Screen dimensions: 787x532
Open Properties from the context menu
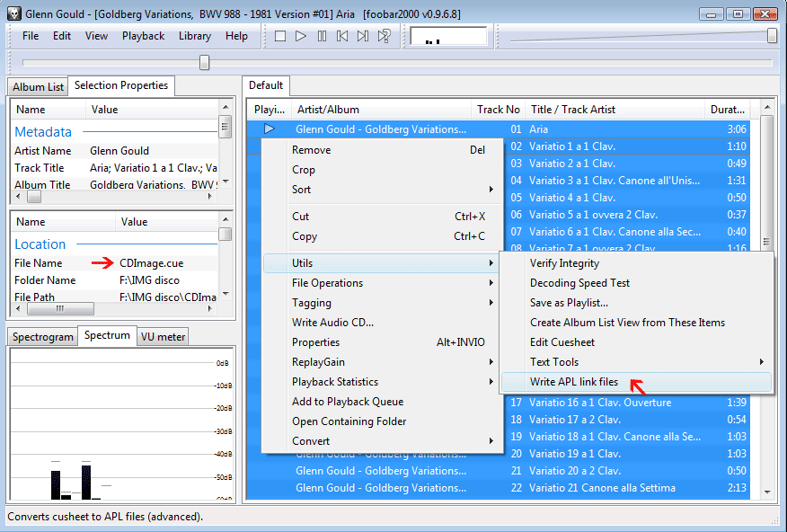pyautogui.click(x=383, y=342)
